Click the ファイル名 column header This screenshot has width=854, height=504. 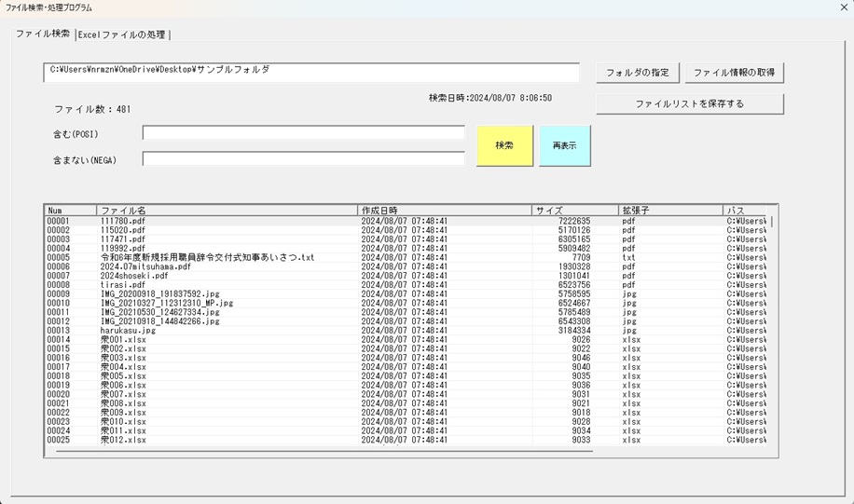(227, 211)
